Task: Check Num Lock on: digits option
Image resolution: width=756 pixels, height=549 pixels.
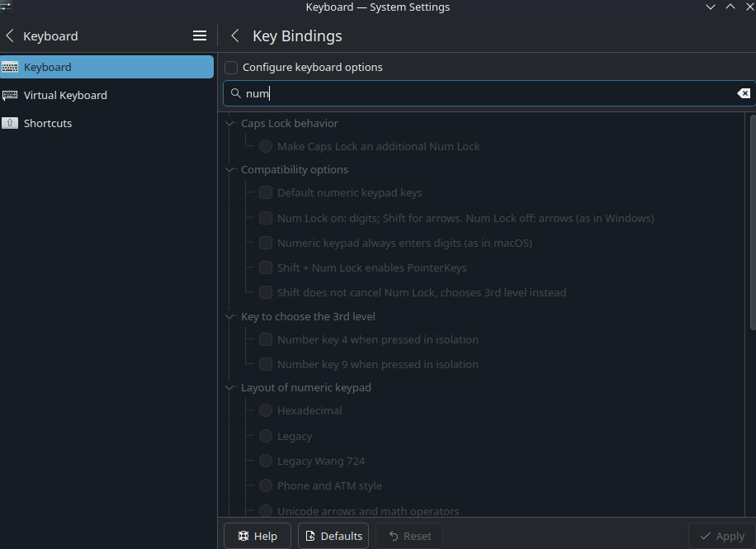Action: point(266,218)
